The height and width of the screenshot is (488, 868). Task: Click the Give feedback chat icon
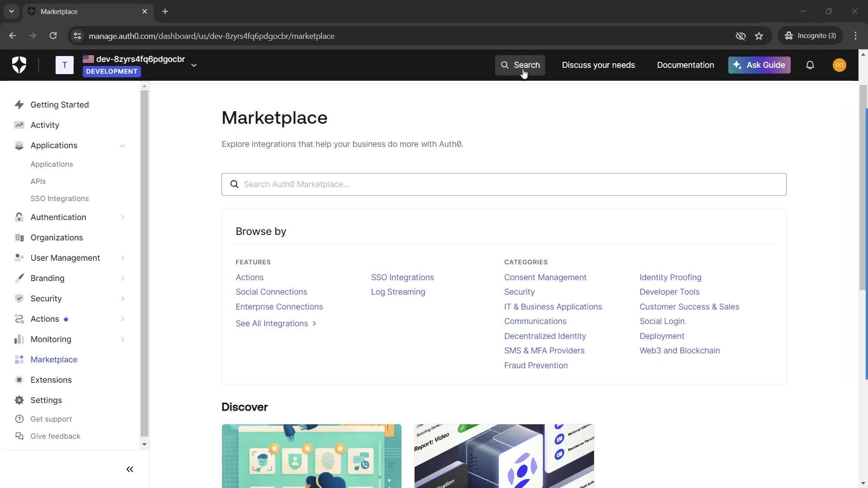coord(19,436)
